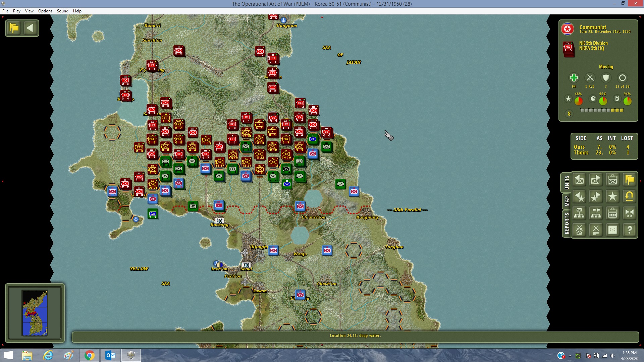
Task: Click the number 8 stack indicator
Action: (569, 114)
